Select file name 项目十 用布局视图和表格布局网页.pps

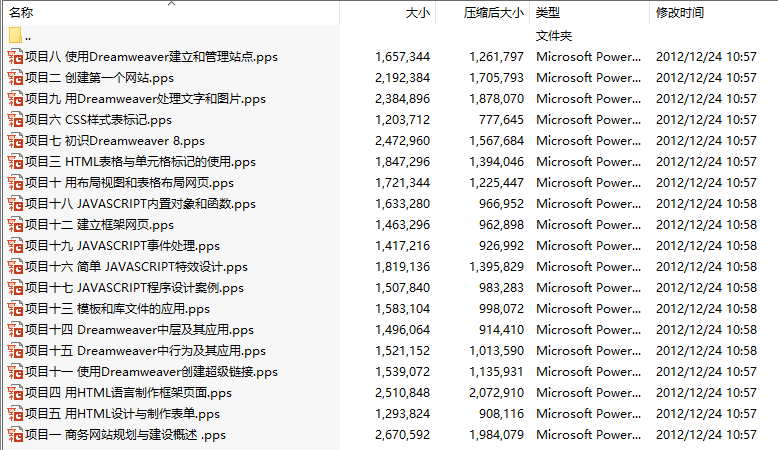(x=129, y=183)
